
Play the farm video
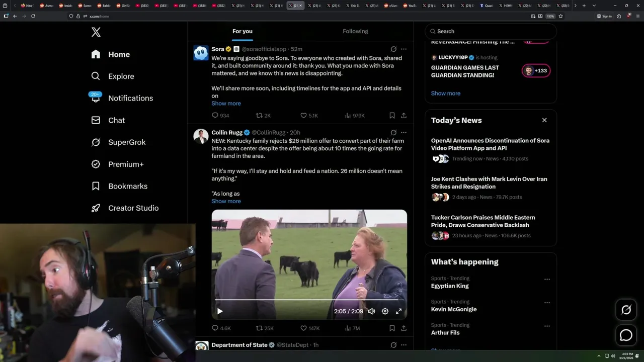pos(220,311)
